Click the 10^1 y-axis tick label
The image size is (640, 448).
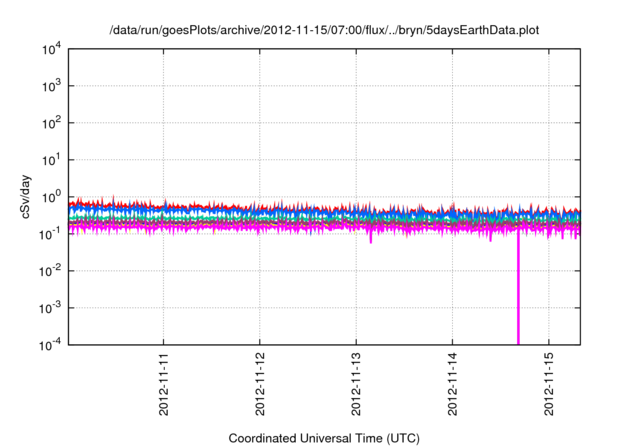tap(52, 160)
